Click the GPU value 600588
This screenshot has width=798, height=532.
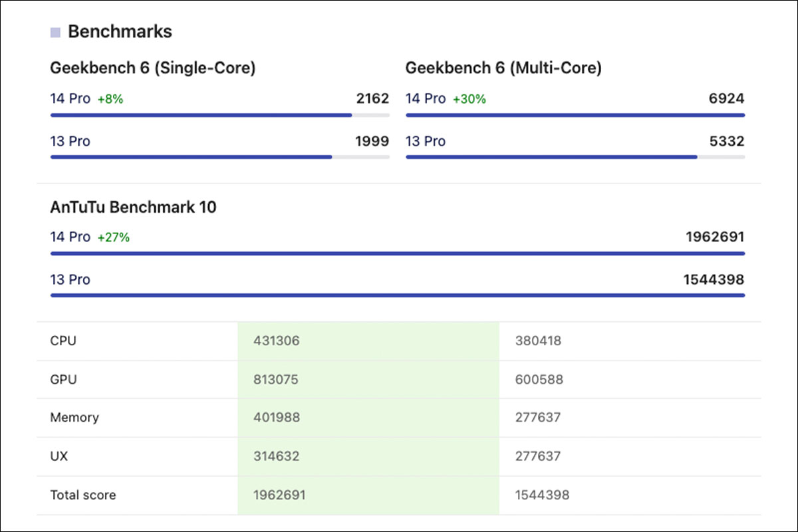click(539, 380)
